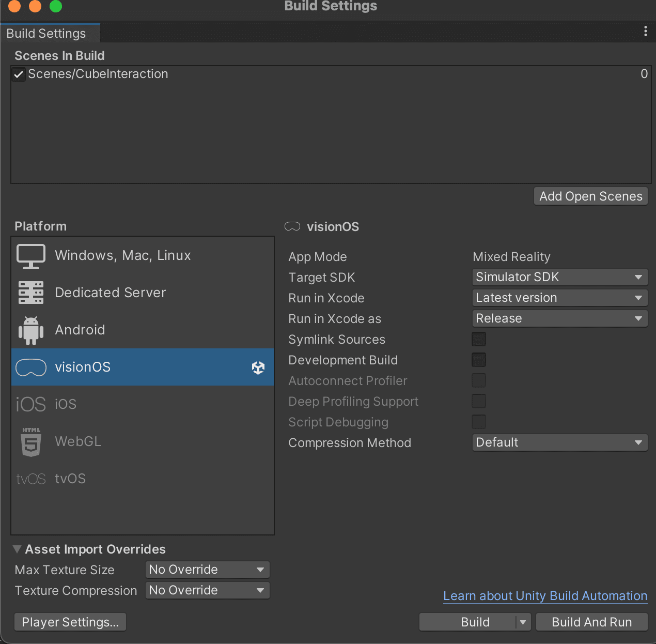
Task: Toggle the Autoconnect Profiler checkbox
Action: pos(479,380)
